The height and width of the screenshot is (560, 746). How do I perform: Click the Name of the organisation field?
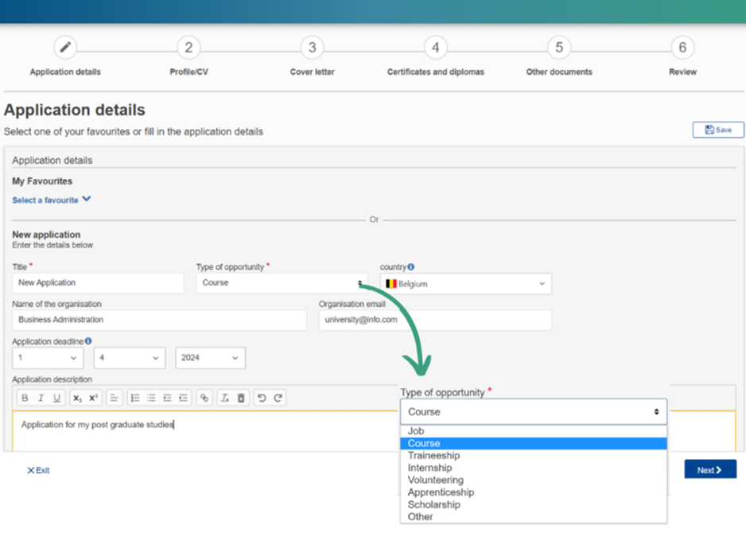pos(159,321)
